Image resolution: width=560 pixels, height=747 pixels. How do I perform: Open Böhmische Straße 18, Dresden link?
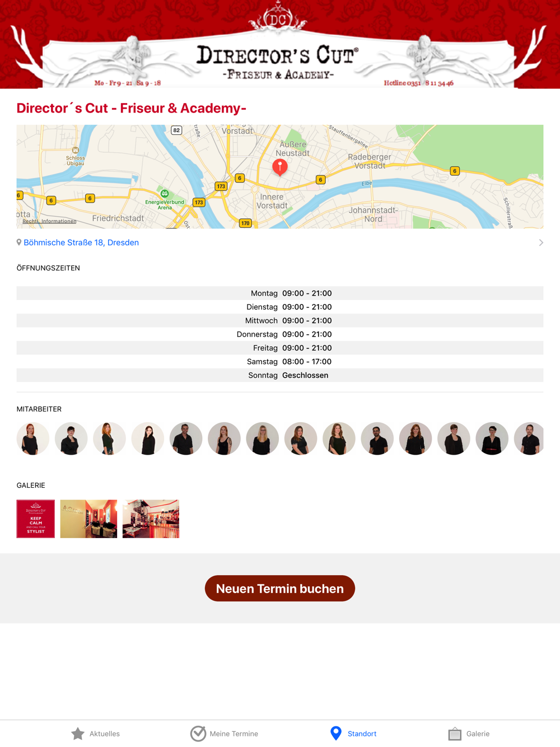coord(81,242)
